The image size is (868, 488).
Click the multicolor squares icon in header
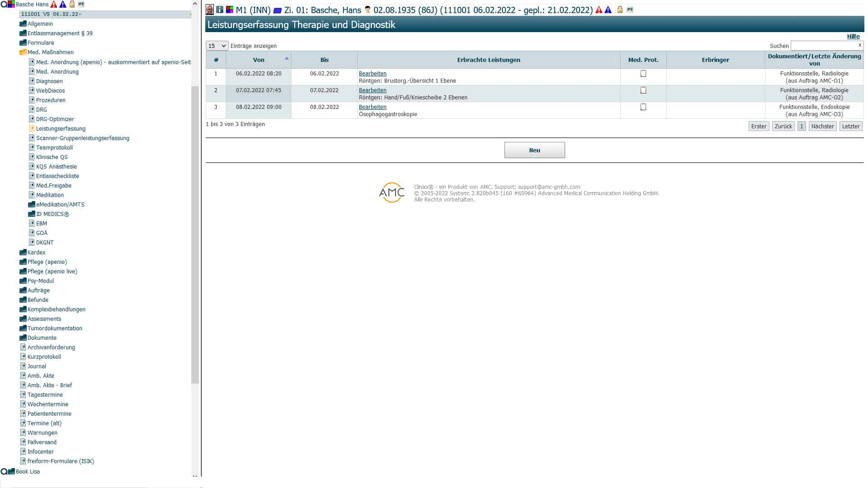(230, 9)
